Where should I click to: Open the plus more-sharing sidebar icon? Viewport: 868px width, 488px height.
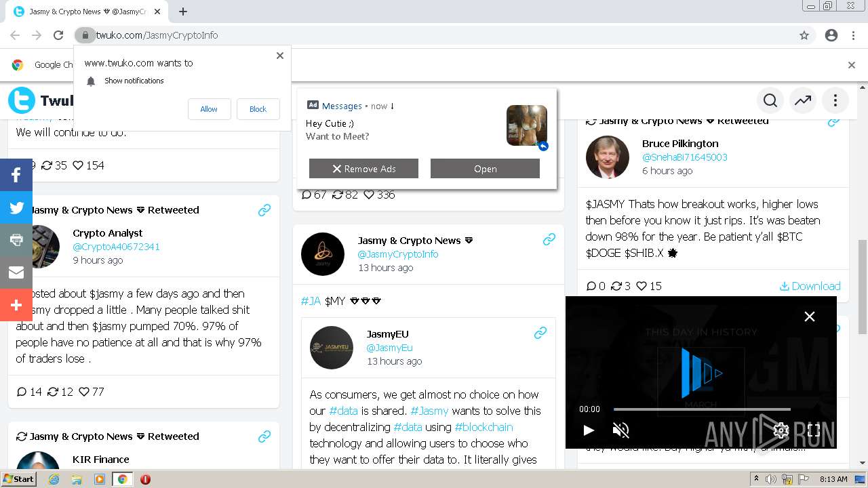16,305
